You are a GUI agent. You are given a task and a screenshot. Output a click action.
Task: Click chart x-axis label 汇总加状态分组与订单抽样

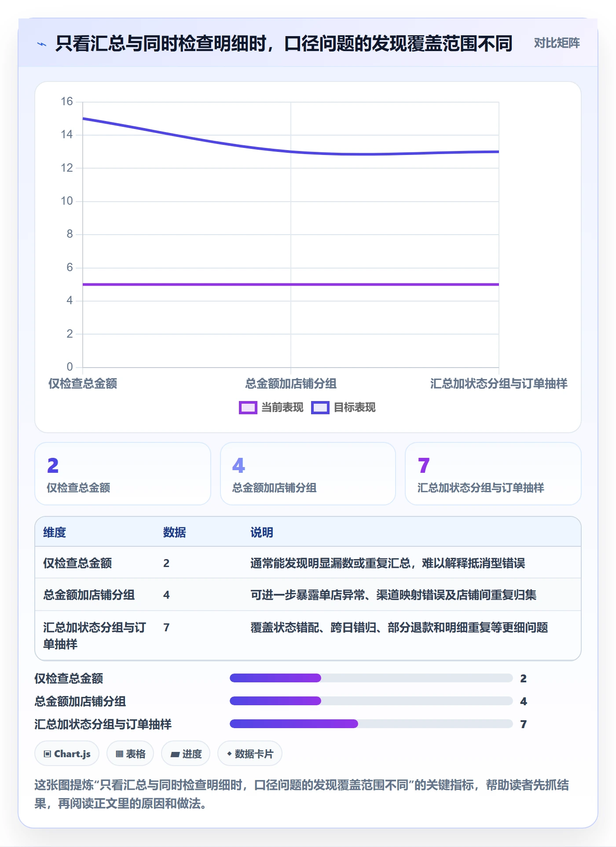(x=499, y=383)
